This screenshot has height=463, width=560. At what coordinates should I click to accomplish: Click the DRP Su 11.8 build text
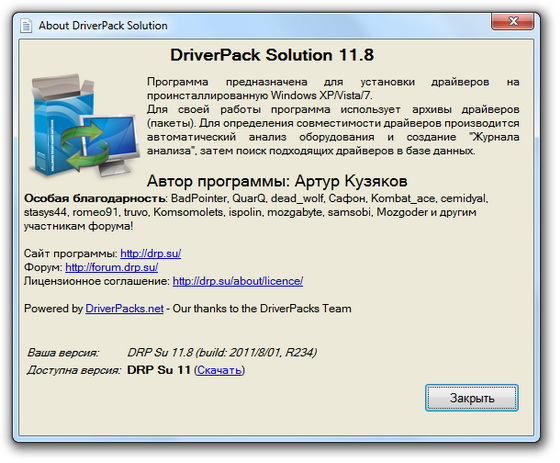click(222, 353)
